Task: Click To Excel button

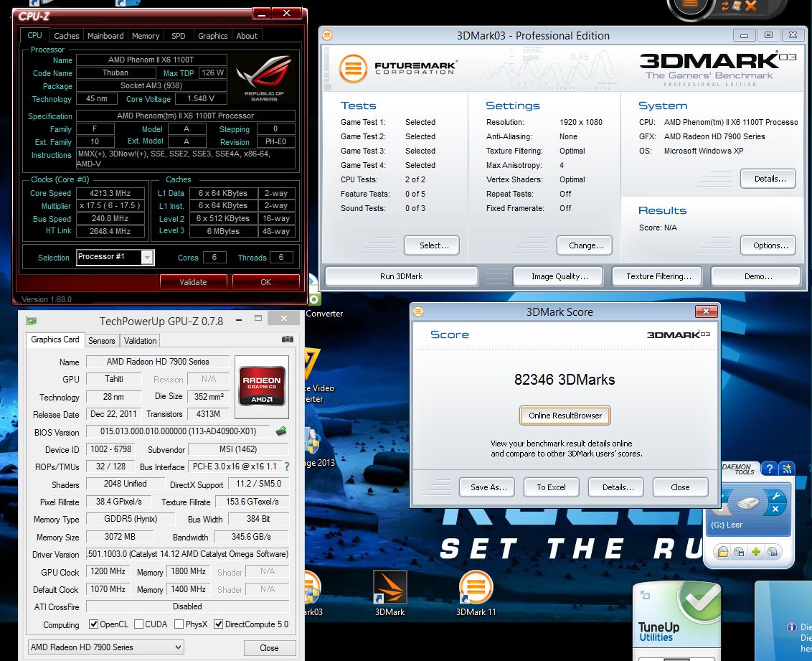Action: 551,487
